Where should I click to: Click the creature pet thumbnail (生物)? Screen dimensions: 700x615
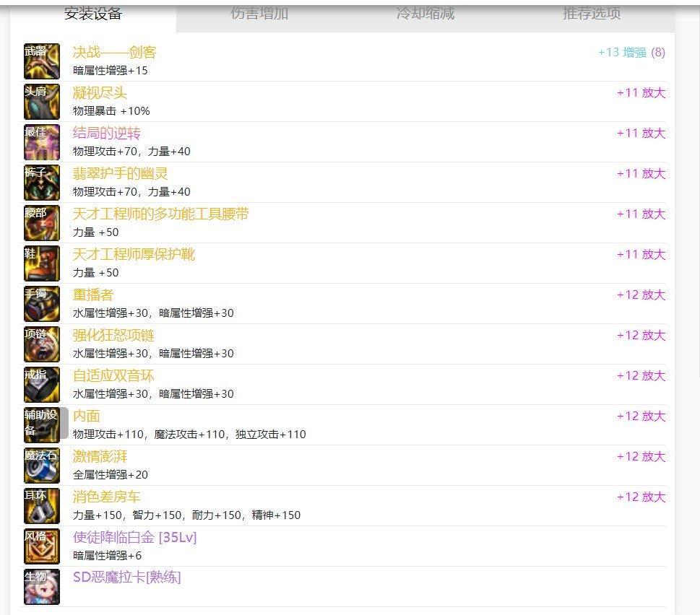[x=42, y=587]
